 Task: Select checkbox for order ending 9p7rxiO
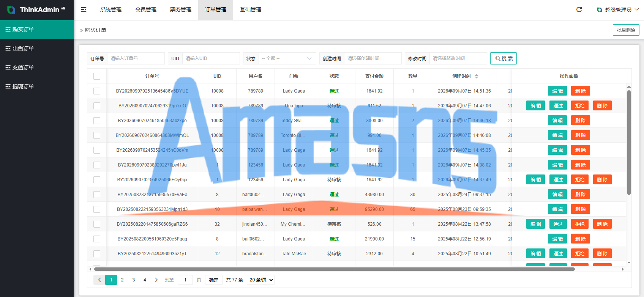[97, 106]
